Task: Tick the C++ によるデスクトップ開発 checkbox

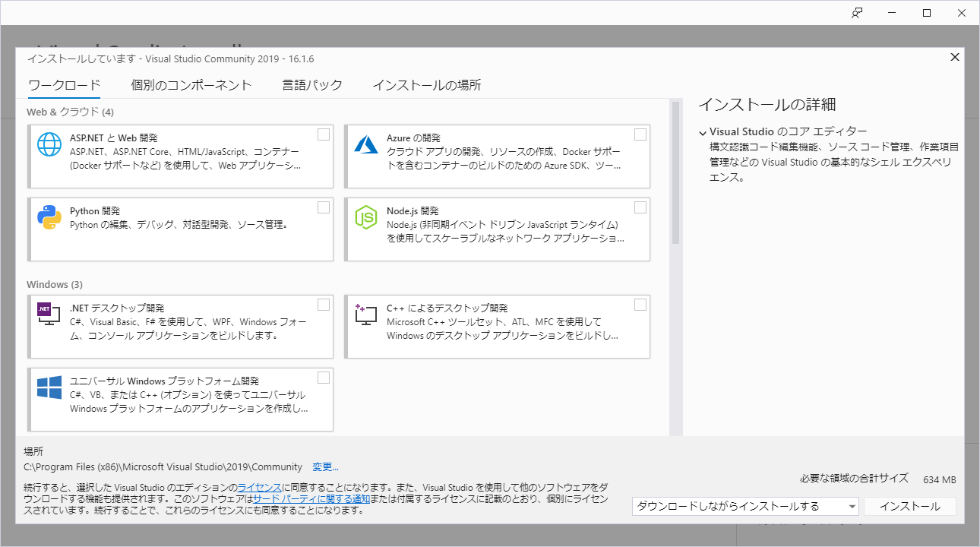Action: tap(640, 305)
